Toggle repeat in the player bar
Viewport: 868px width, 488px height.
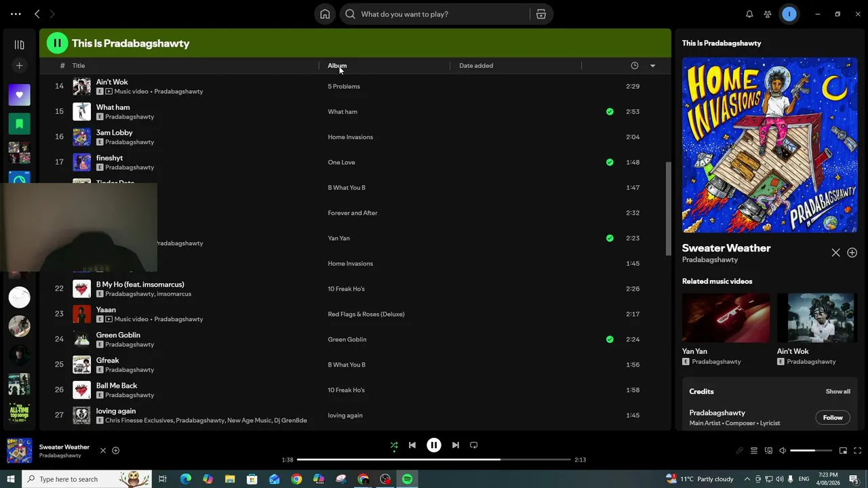coord(474,445)
